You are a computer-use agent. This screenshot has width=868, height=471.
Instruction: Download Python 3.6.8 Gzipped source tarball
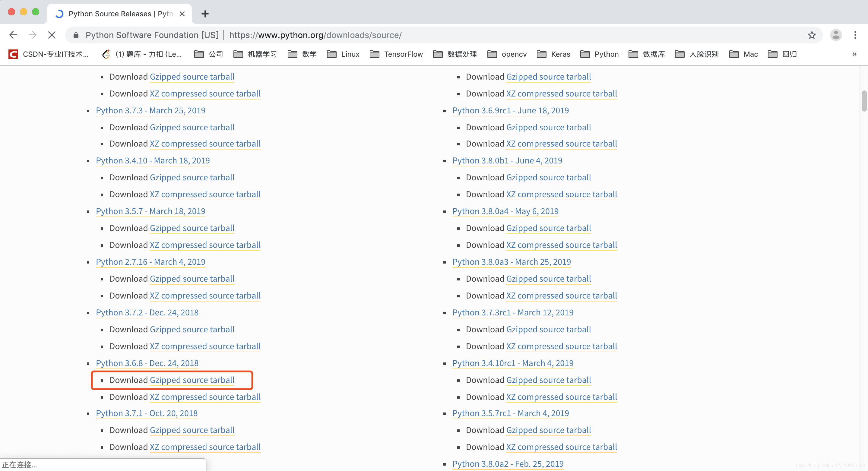tap(192, 380)
